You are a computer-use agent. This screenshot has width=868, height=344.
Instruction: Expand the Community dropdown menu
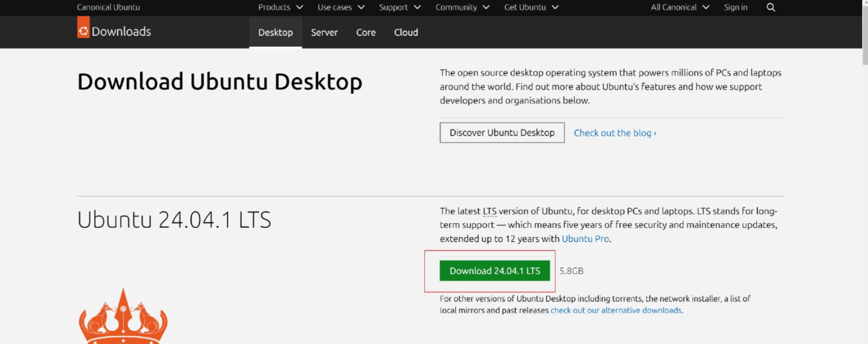pos(462,7)
